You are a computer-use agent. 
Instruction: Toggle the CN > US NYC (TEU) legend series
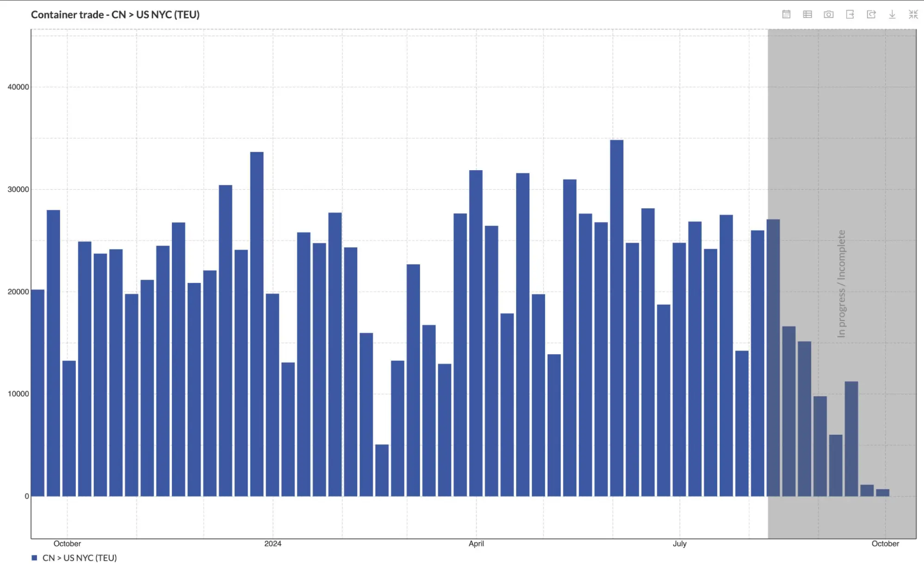click(74, 558)
